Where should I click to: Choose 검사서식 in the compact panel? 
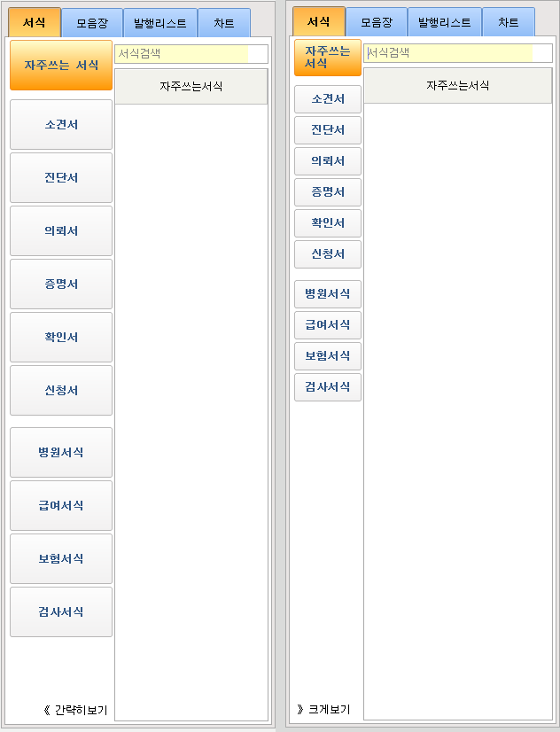tap(328, 387)
